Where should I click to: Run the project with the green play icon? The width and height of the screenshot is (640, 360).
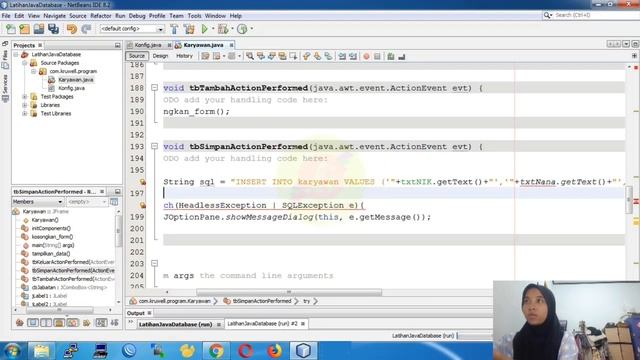pyautogui.click(x=204, y=29)
